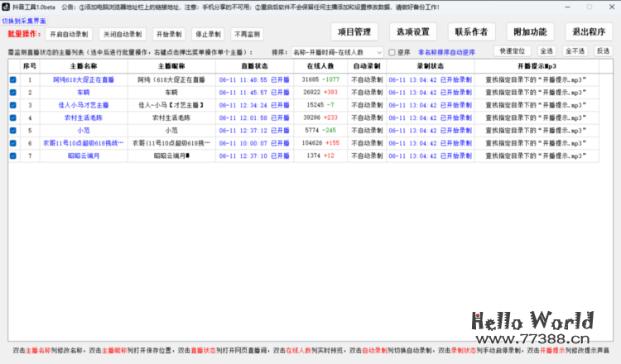
Task: Click the 非名称排序自动逆序 link
Action: point(446,52)
